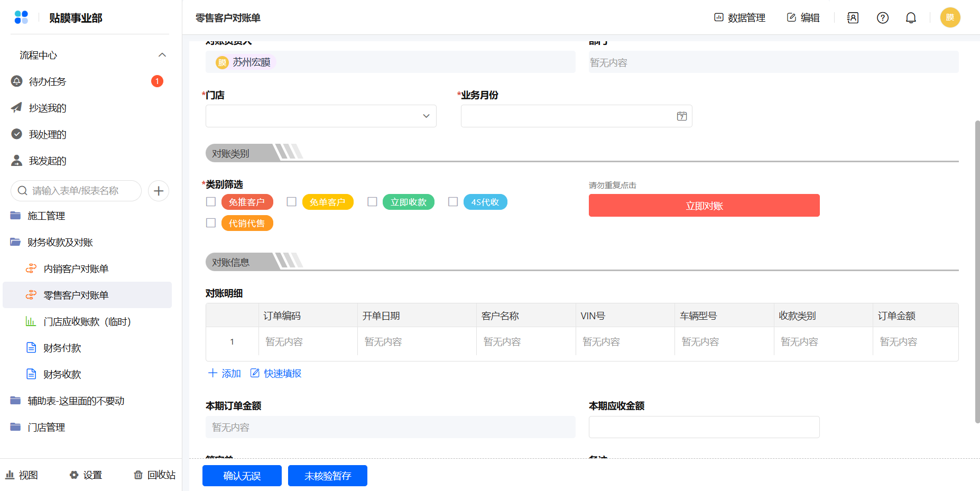This screenshot has height=491, width=980.
Task: Click the sidebar search input 请输入表单/报表名称
Action: pyautogui.click(x=76, y=191)
